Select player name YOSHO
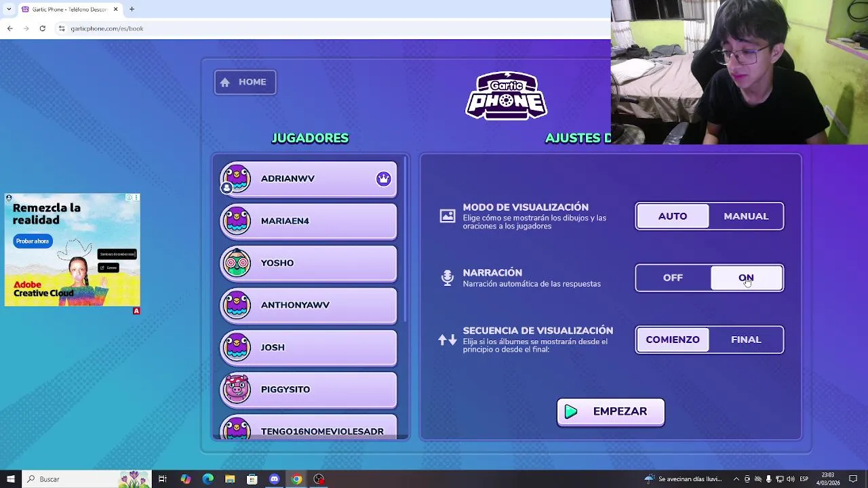The width and height of the screenshot is (868, 488). pyautogui.click(x=277, y=263)
